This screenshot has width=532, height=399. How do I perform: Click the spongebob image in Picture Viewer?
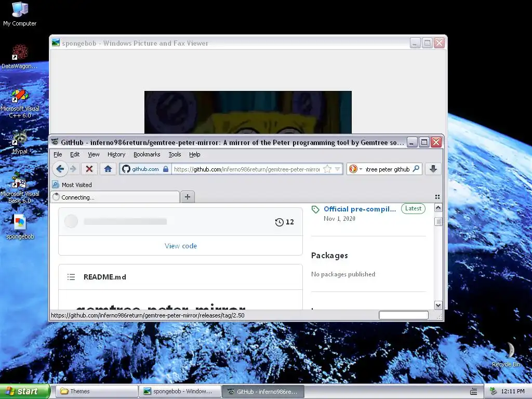(x=248, y=112)
